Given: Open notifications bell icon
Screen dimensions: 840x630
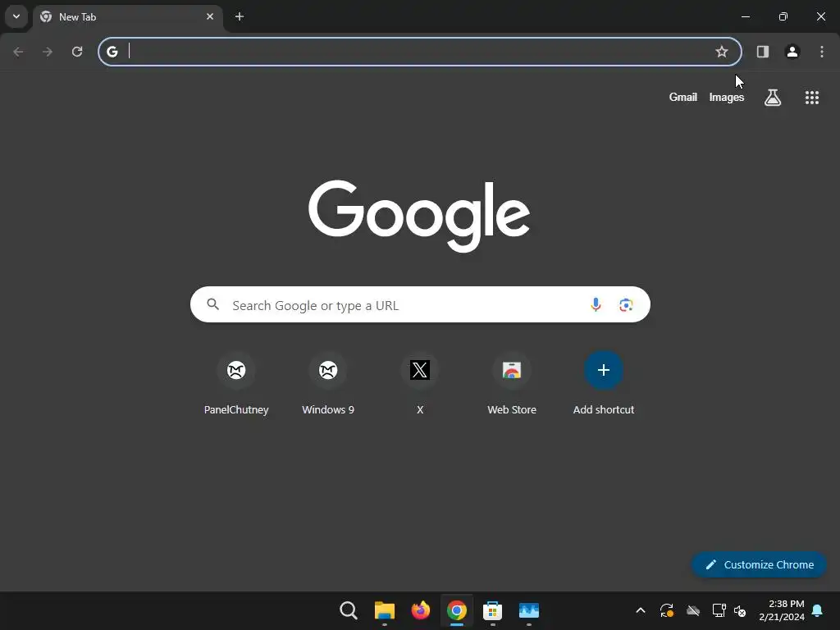Looking at the screenshot, I should point(818,610).
